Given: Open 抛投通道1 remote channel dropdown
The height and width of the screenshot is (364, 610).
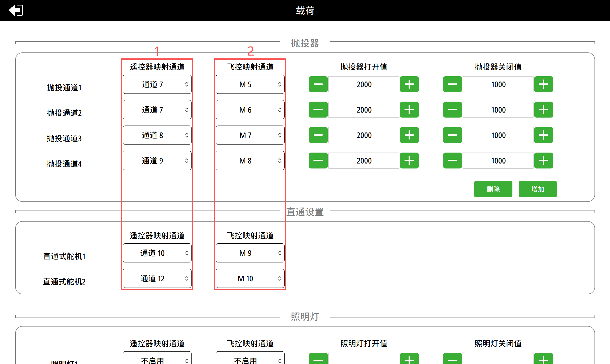Looking at the screenshot, I should pos(157,84).
